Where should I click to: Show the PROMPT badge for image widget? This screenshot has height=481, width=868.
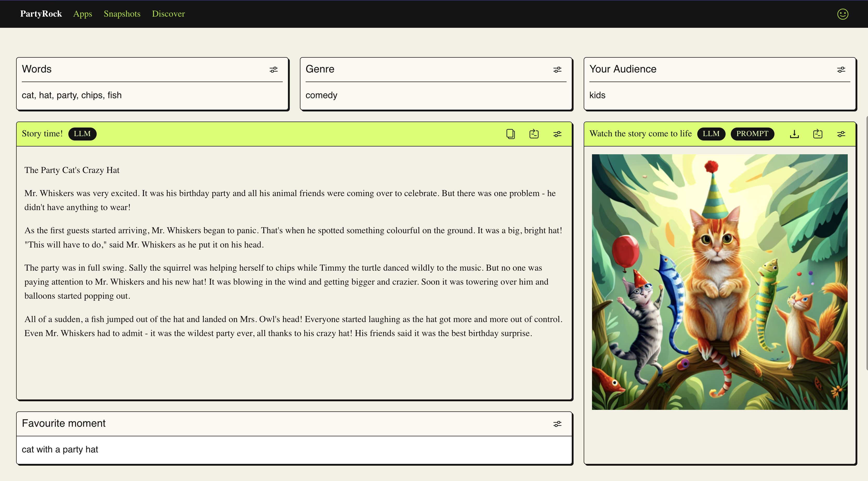click(752, 134)
